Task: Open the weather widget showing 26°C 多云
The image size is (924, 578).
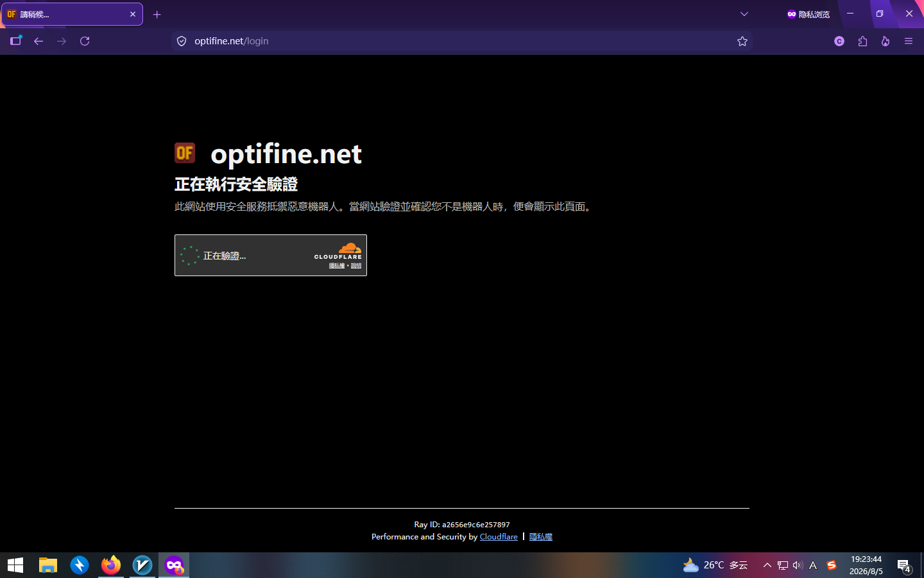Action: click(715, 565)
